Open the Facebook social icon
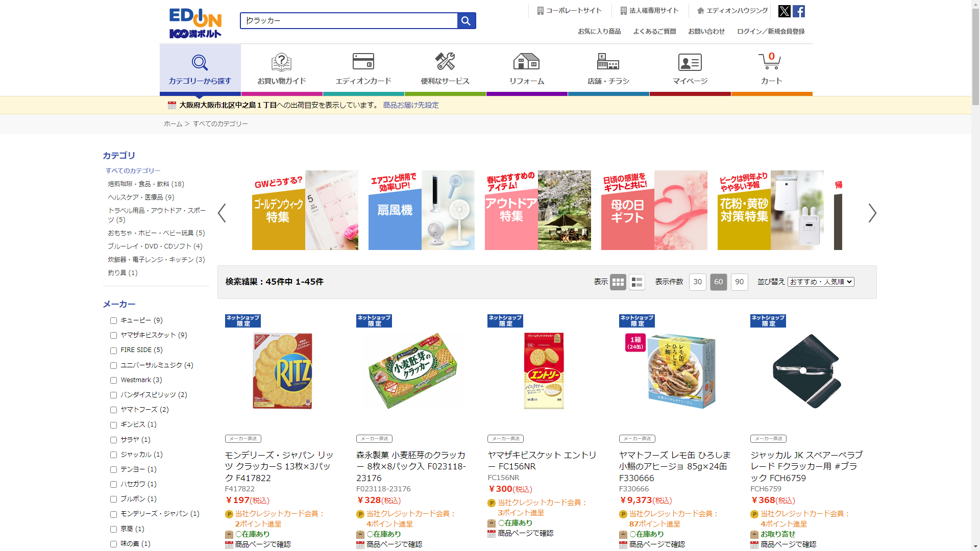 [799, 11]
